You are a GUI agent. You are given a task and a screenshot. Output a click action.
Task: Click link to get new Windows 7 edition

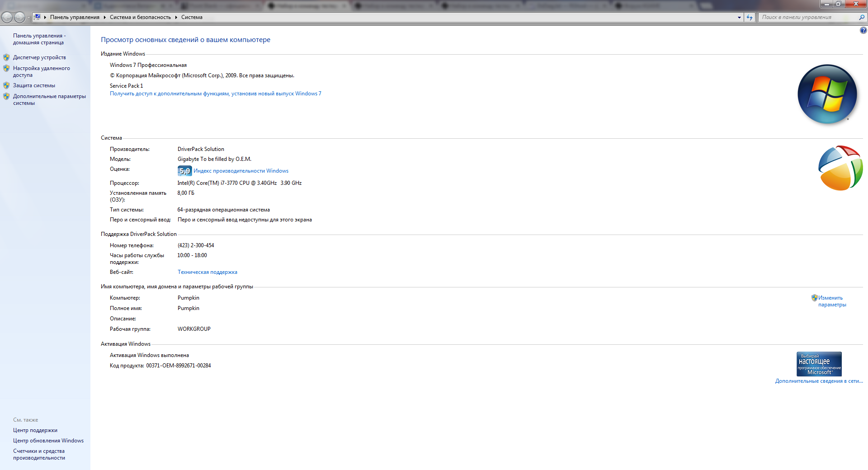point(215,94)
